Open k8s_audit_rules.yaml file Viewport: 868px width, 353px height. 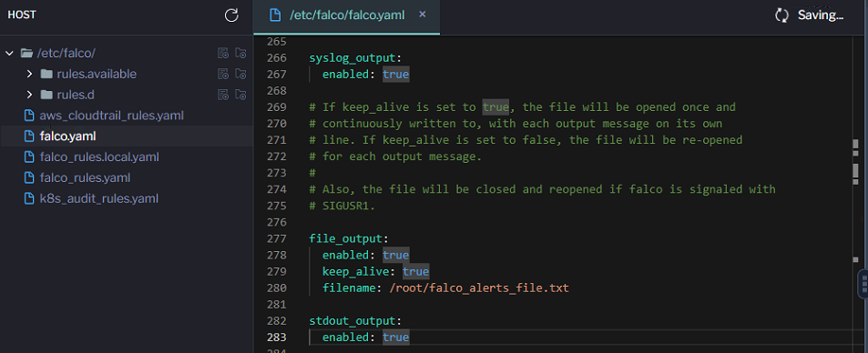click(x=91, y=198)
